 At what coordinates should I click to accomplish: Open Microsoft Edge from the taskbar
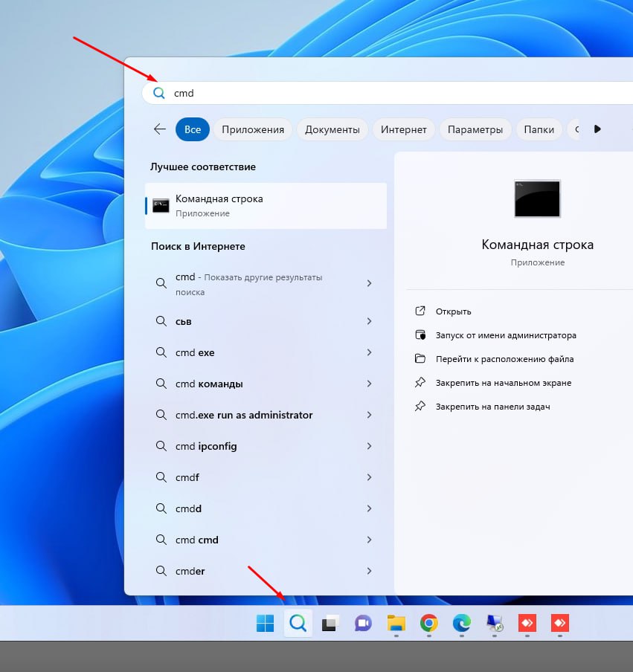tap(461, 623)
